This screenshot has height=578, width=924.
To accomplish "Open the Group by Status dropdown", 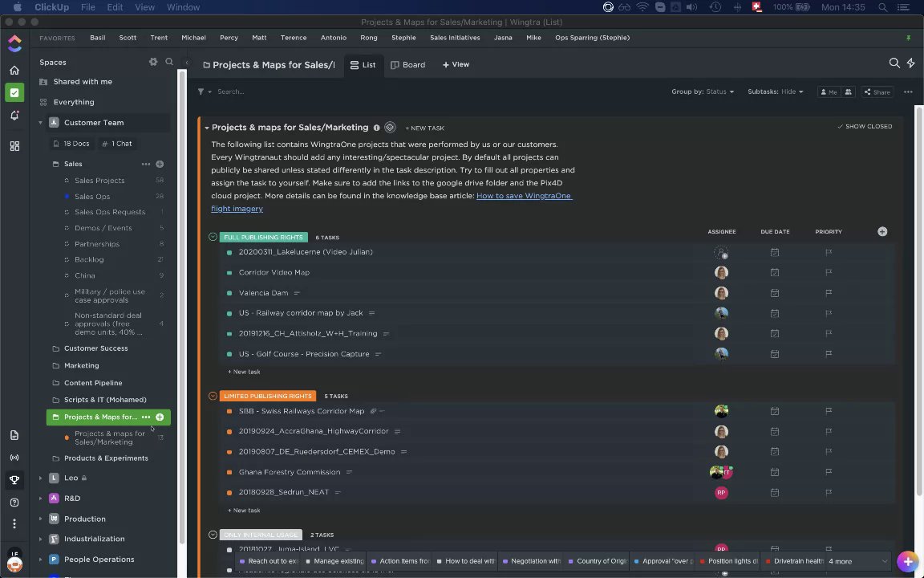I will [703, 92].
